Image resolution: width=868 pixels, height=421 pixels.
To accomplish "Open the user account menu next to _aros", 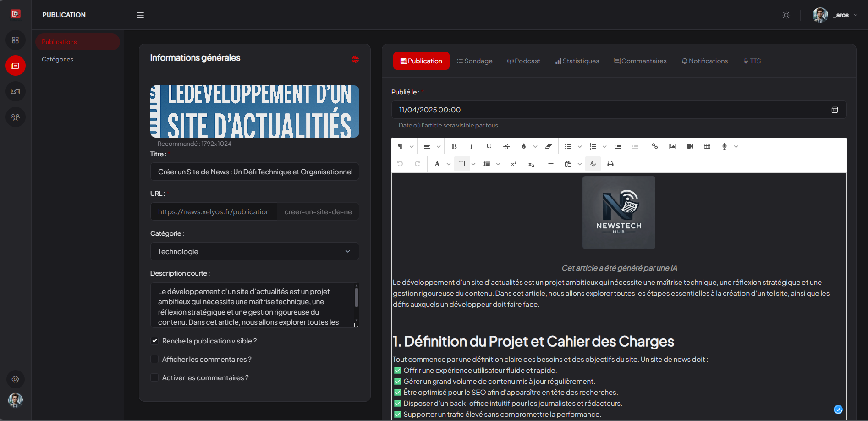I will (855, 15).
